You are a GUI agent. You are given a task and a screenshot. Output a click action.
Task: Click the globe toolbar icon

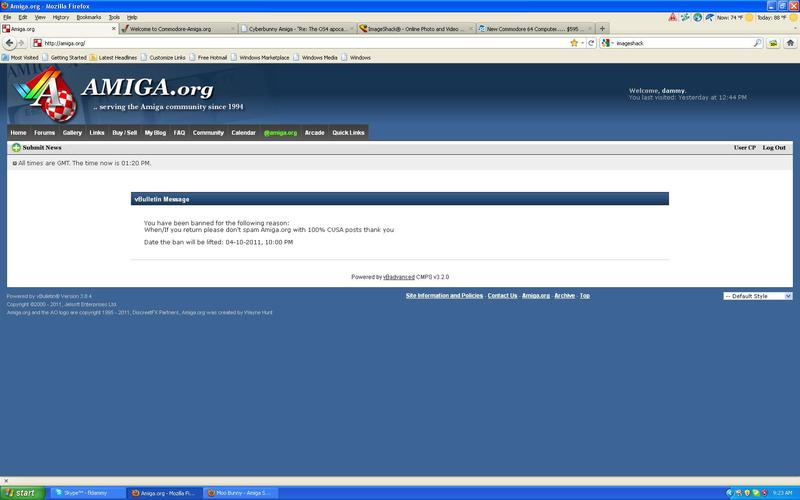point(697,17)
